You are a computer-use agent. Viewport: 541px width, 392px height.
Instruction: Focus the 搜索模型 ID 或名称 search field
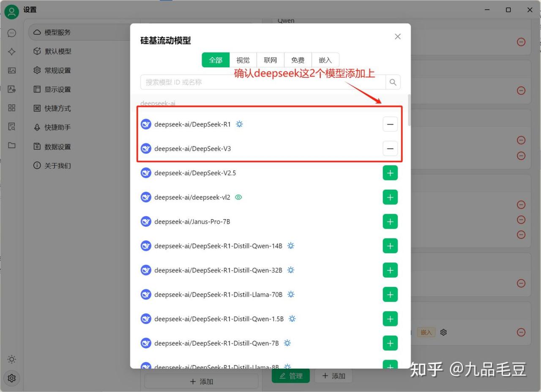coord(263,82)
